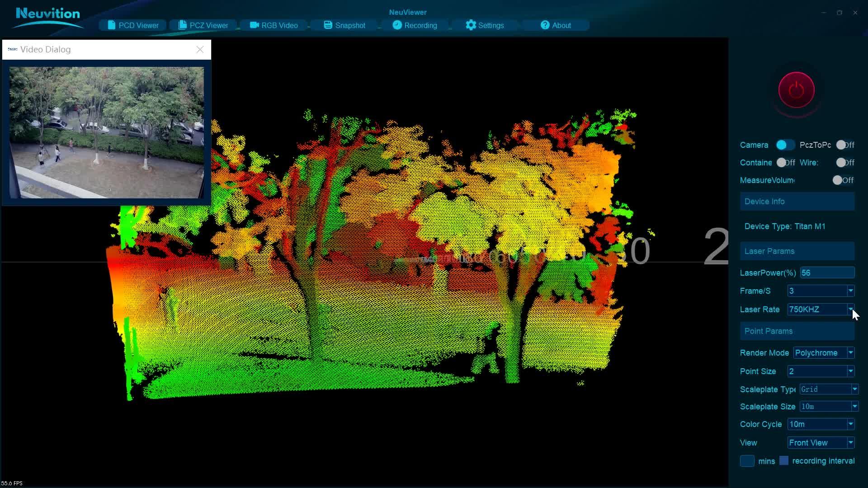Click the RGB Video camera icon

(x=254, y=25)
